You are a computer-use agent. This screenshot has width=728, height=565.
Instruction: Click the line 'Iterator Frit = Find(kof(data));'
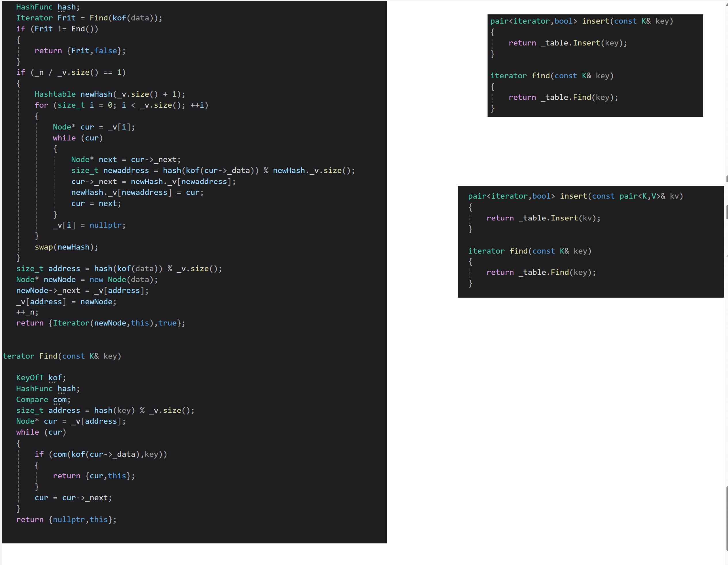coord(89,18)
